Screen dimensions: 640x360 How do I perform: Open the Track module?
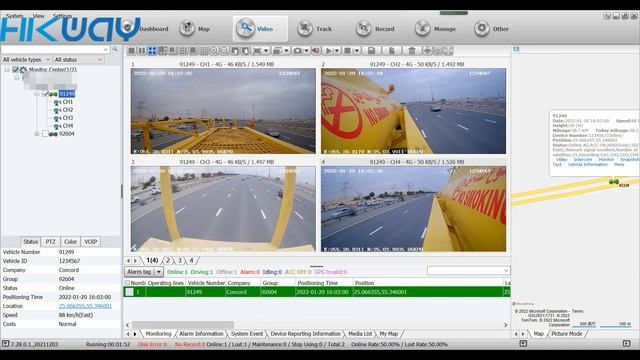(314, 29)
